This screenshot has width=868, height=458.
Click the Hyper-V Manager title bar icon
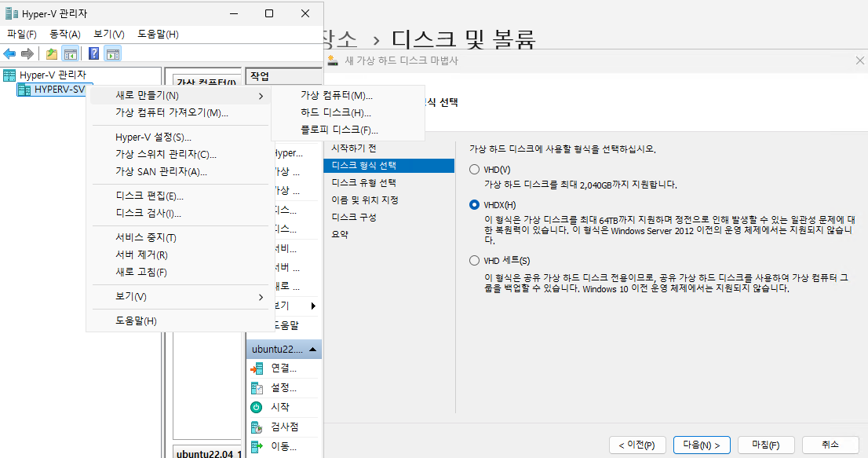[x=11, y=13]
